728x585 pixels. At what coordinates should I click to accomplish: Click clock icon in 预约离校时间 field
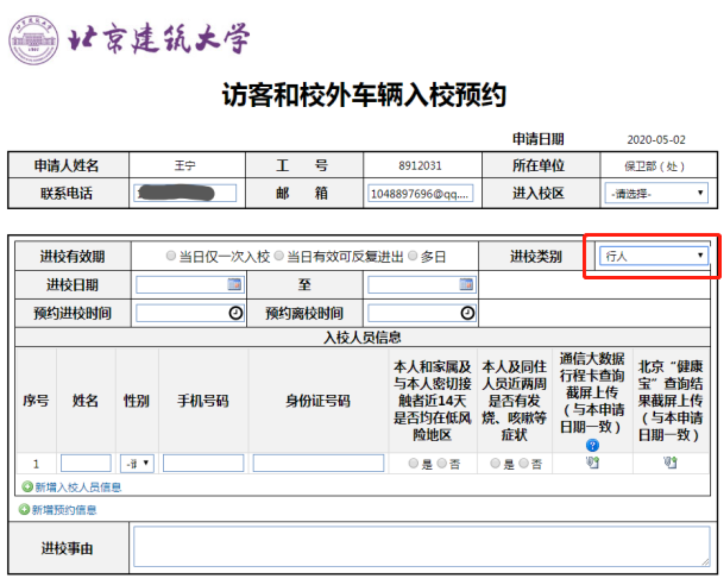(x=468, y=313)
